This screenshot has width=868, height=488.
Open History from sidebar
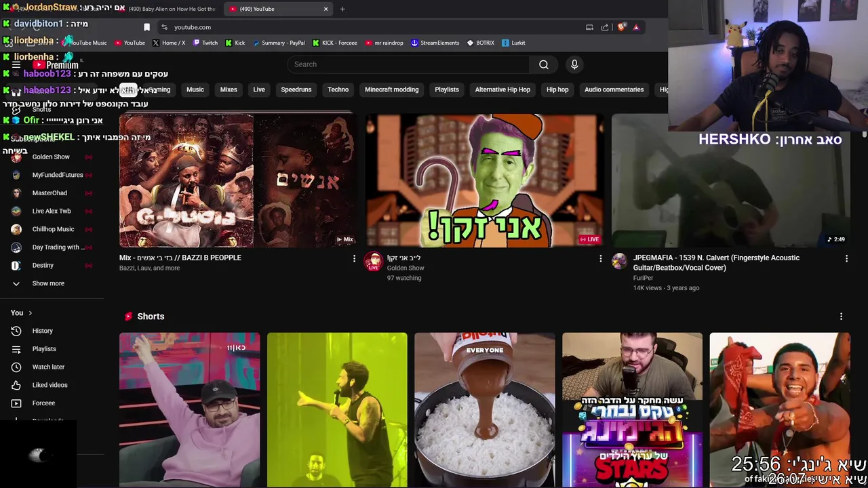coord(42,331)
